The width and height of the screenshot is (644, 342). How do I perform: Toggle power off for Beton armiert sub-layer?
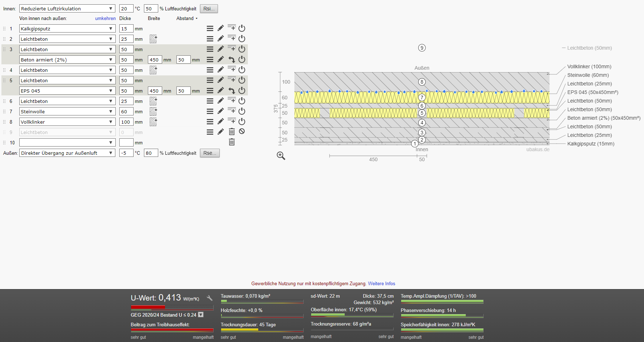(x=242, y=59)
